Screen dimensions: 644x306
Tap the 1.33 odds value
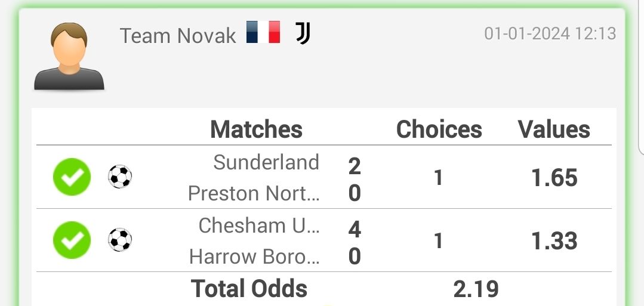554,241
